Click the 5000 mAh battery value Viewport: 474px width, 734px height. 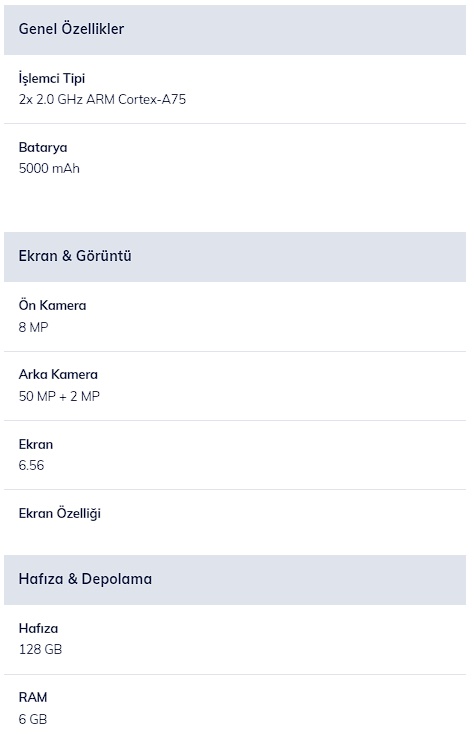(x=49, y=168)
